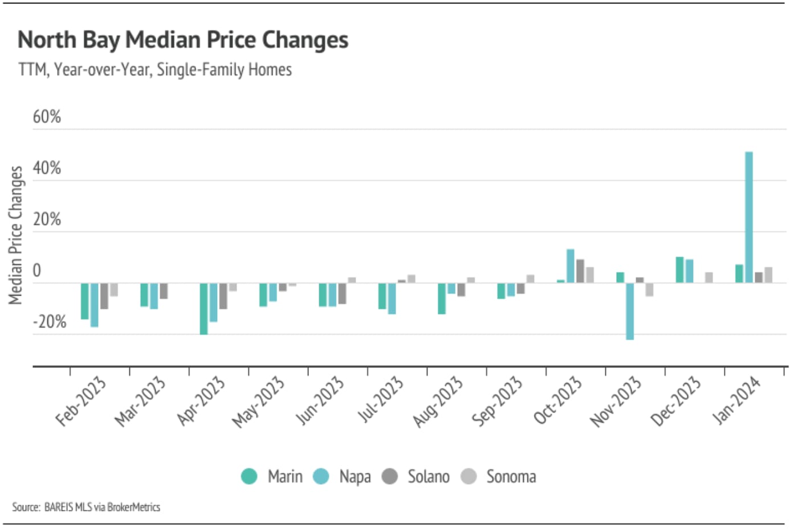This screenshot has height=532, width=790.
Task: Click the Median Price Changes y-axis title
Action: pyautogui.click(x=15, y=235)
